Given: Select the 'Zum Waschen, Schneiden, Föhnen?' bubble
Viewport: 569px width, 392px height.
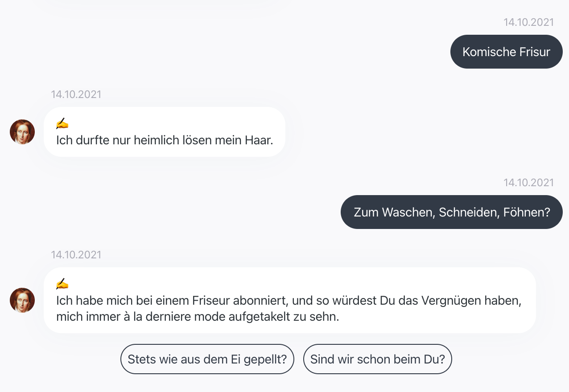Looking at the screenshot, I should point(452,212).
